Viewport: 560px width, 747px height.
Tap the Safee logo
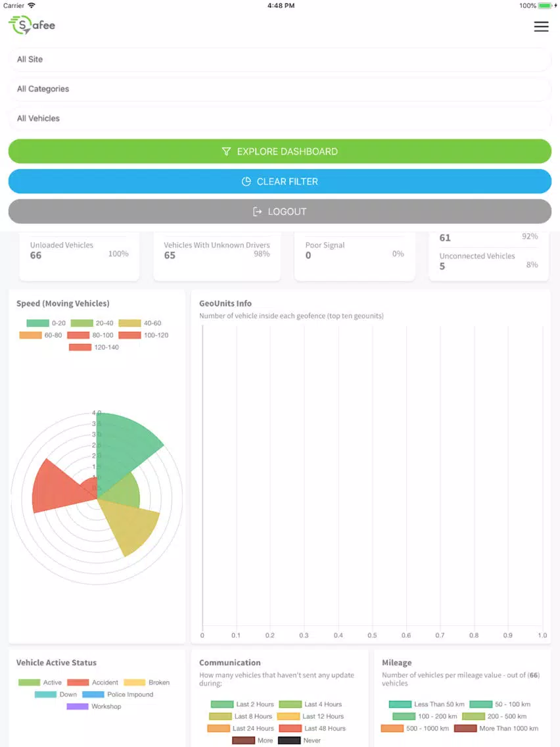pos(32,25)
